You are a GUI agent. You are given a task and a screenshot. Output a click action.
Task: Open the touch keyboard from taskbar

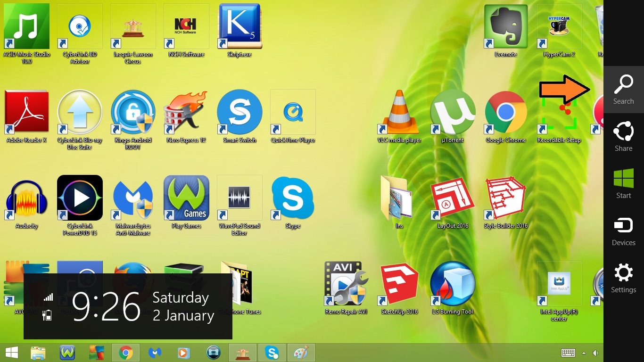[568, 353]
